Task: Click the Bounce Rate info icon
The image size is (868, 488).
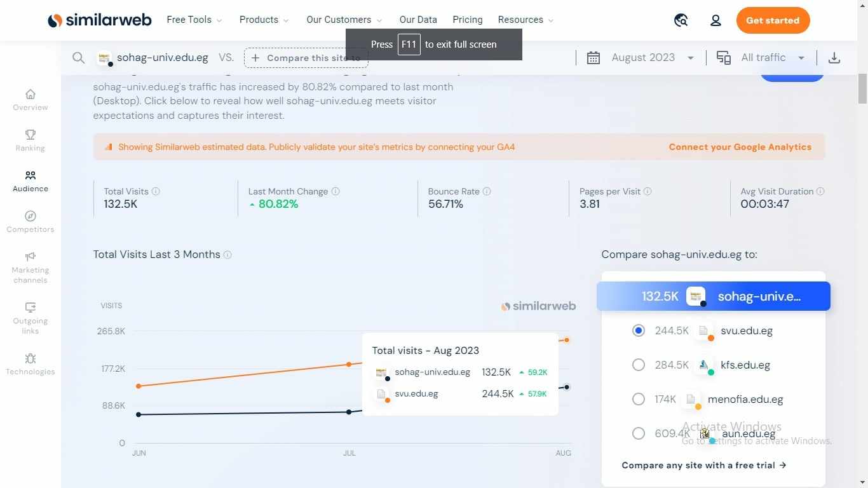Action: [x=487, y=191]
